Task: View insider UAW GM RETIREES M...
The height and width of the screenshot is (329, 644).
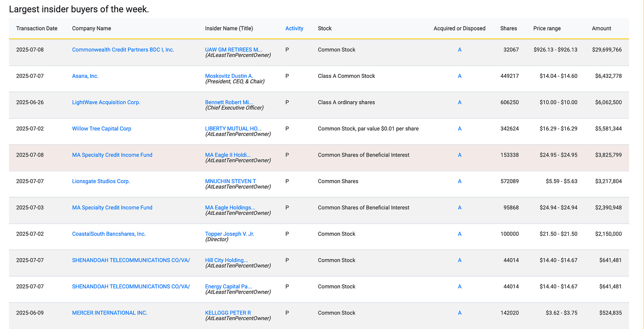Action: pyautogui.click(x=234, y=50)
